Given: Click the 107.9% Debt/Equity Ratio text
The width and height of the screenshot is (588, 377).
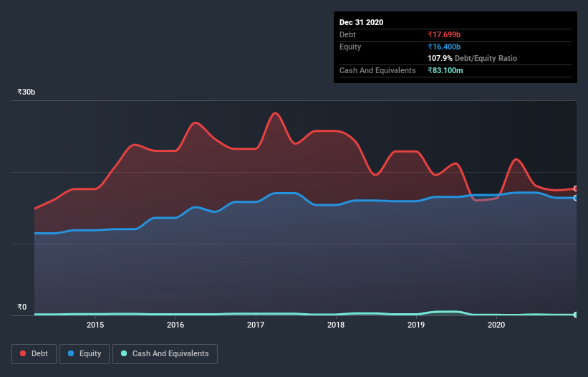Looking at the screenshot, I should coord(473,58).
